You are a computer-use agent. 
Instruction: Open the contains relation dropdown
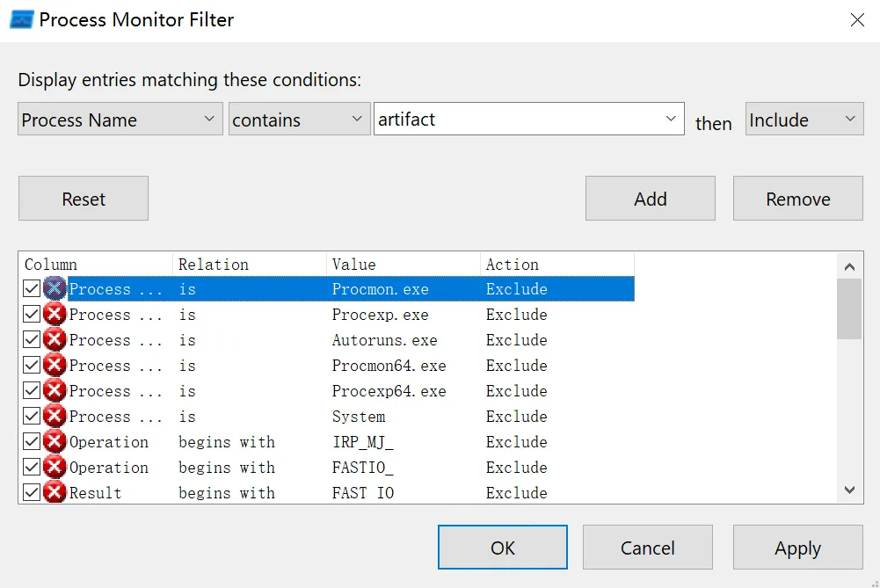[x=299, y=119]
